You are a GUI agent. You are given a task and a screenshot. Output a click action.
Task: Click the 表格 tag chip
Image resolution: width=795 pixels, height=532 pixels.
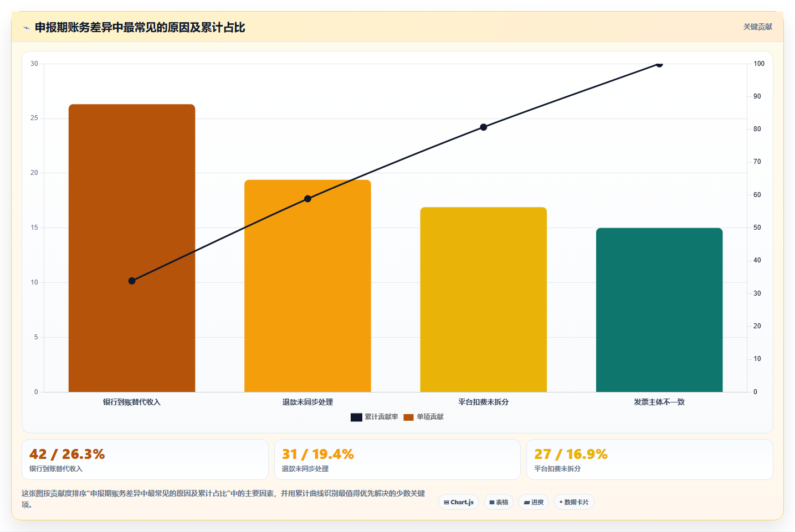tap(499, 502)
